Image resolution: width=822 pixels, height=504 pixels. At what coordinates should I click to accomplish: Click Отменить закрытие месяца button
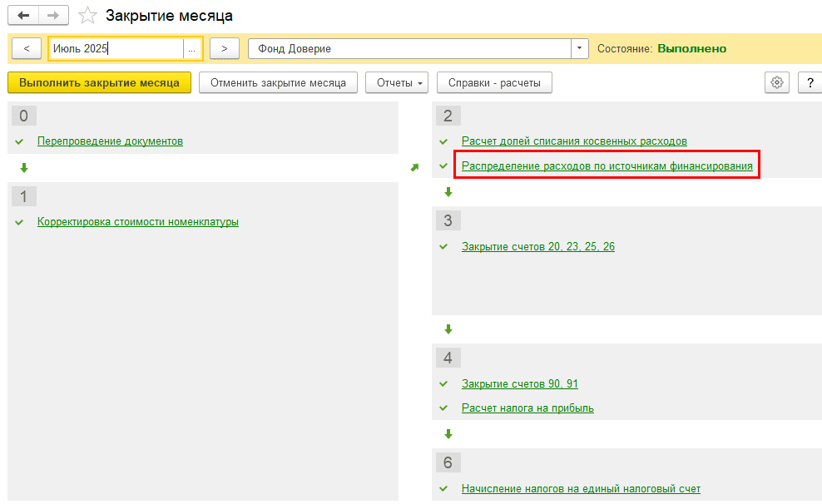(x=278, y=82)
